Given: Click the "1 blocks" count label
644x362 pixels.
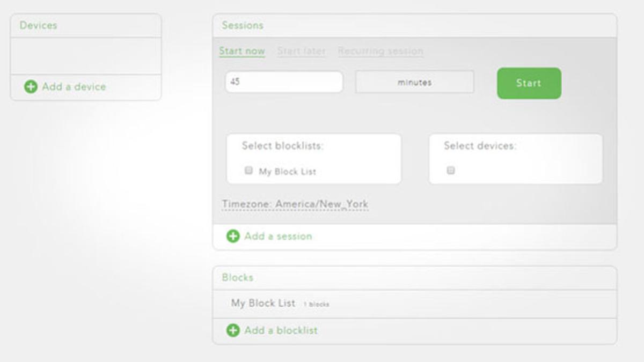Looking at the screenshot, I should [x=316, y=305].
